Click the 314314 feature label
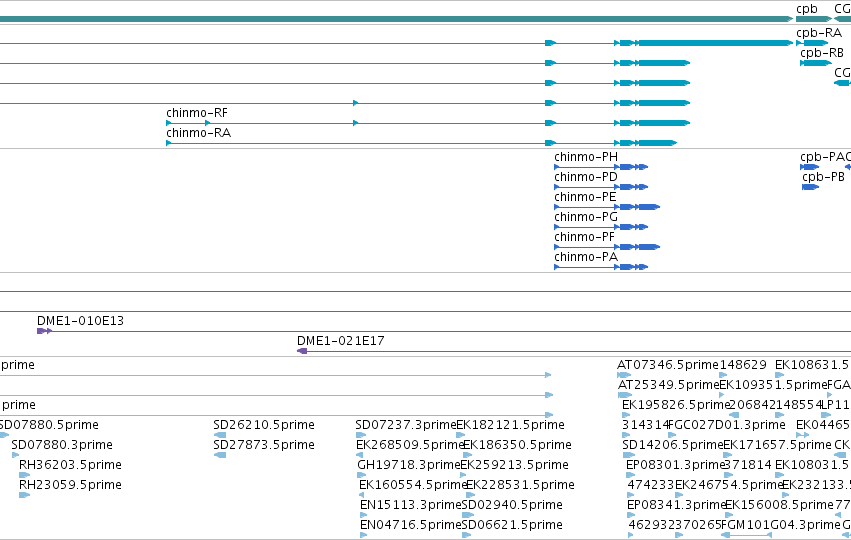This screenshot has height=540, width=851. click(645, 425)
